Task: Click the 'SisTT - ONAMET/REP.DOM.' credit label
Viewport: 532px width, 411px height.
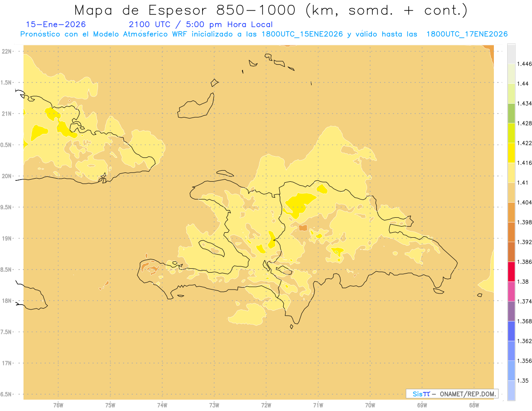Action: tap(452, 394)
